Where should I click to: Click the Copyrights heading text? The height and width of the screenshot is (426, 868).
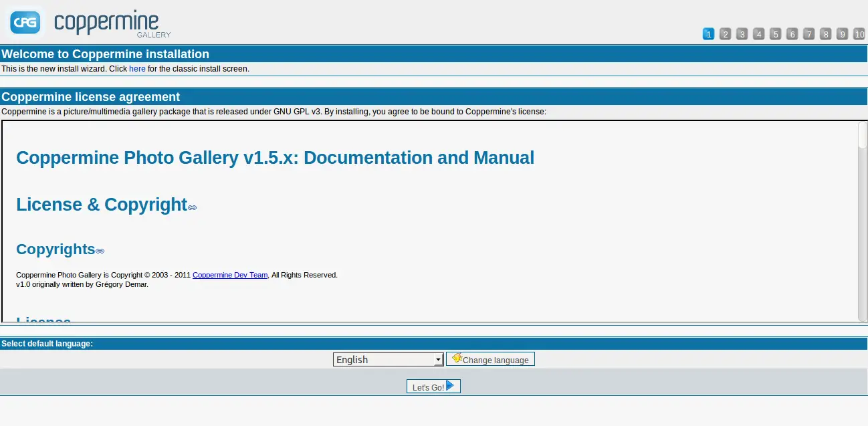[x=56, y=249]
